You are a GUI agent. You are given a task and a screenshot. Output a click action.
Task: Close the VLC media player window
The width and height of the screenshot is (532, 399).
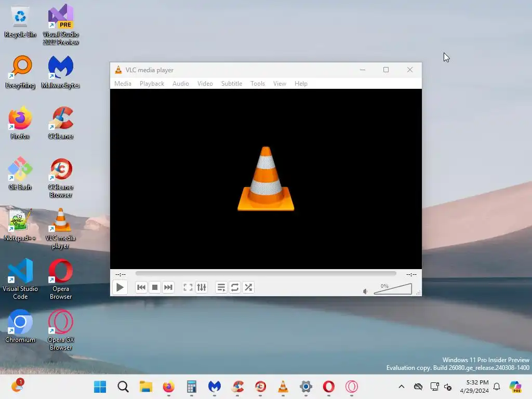[410, 70]
